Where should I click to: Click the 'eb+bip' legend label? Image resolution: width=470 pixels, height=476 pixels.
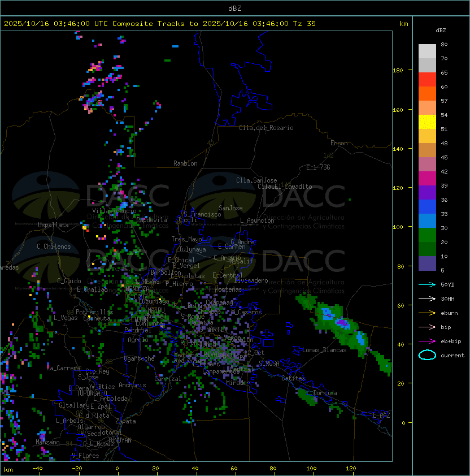click(x=451, y=341)
